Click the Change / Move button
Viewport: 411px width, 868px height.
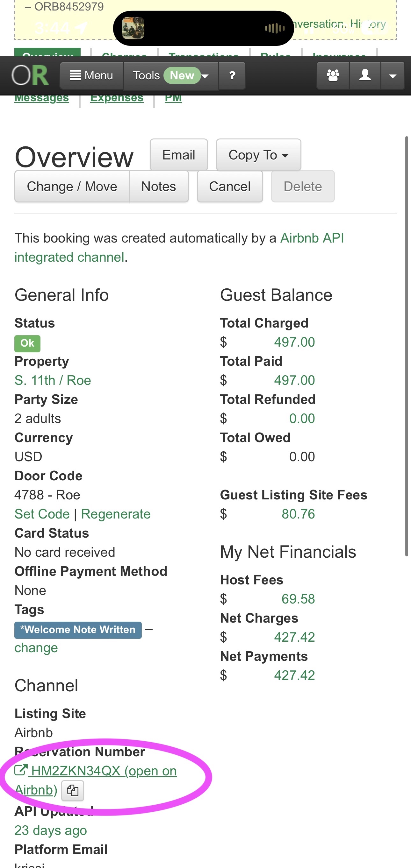point(72,186)
